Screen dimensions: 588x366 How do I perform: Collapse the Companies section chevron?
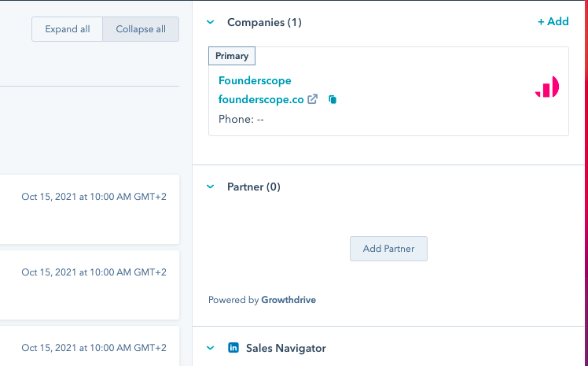point(211,22)
